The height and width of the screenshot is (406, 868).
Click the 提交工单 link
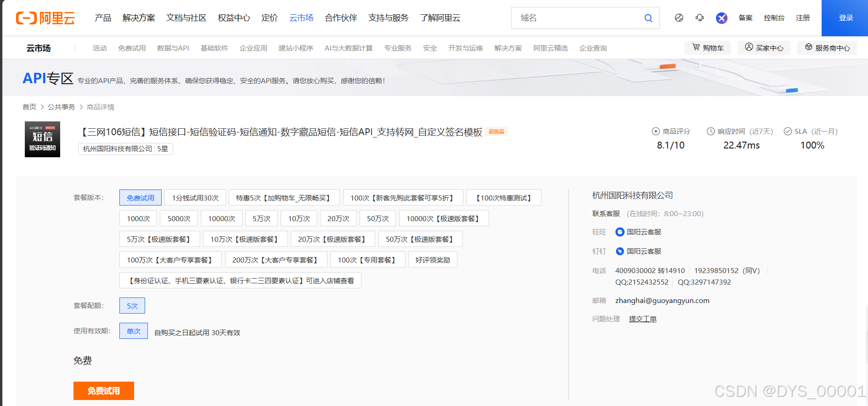pyautogui.click(x=643, y=319)
